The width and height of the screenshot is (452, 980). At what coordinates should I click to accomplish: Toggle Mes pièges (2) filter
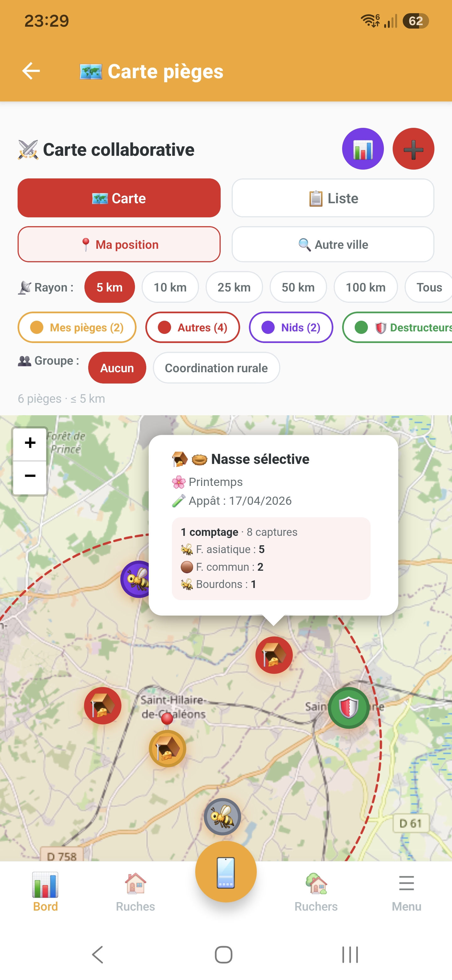click(x=77, y=328)
